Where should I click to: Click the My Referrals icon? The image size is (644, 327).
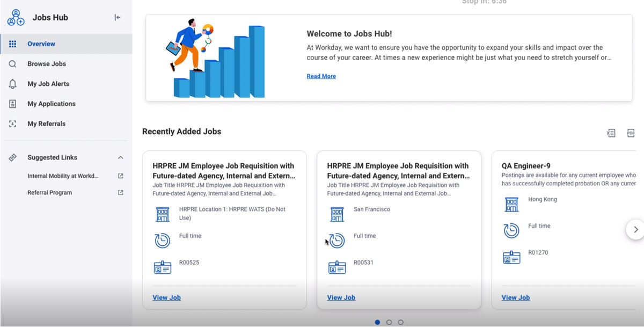[13, 123]
